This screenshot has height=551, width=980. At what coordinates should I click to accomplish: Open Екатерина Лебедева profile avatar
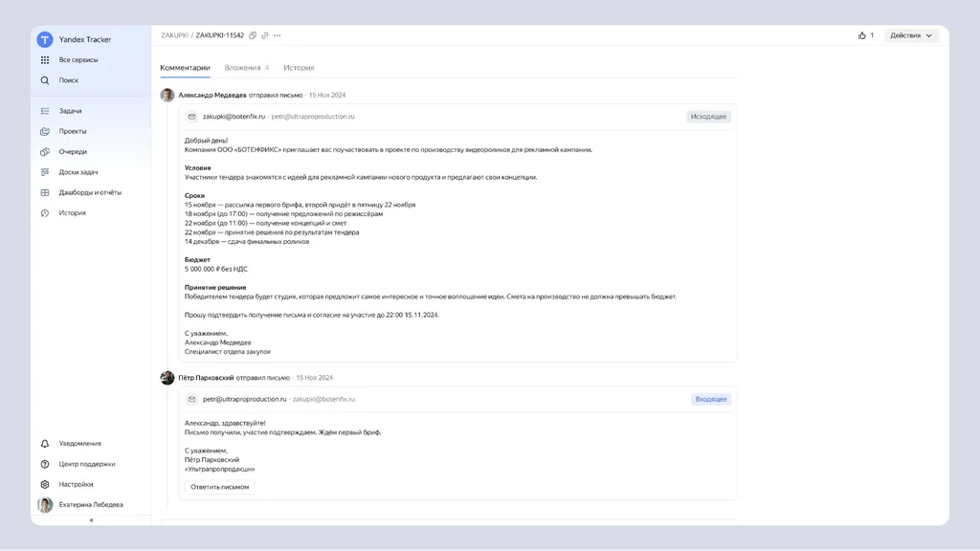pos(45,505)
